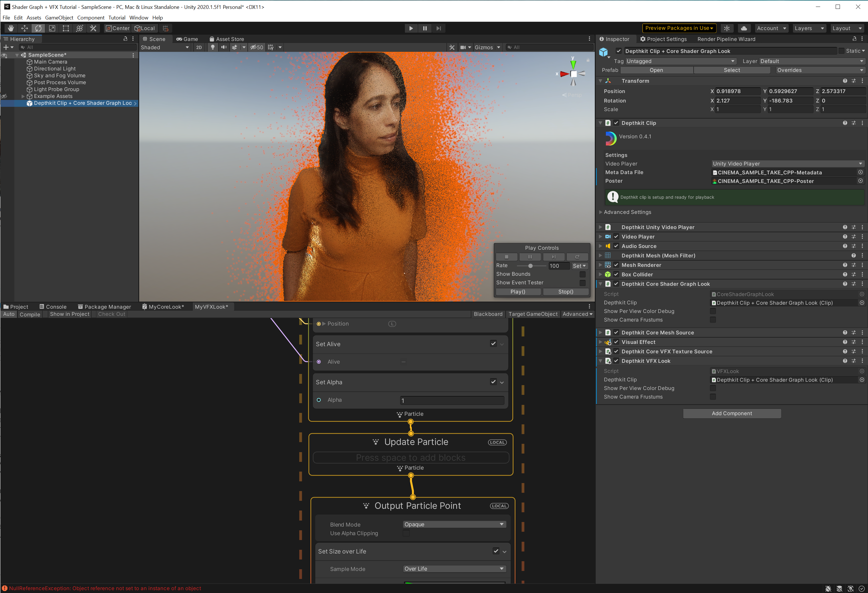Viewport: 868px width, 593px height.
Task: Check Show Per View Color Debug on Depthkit VFX Look
Action: point(713,388)
